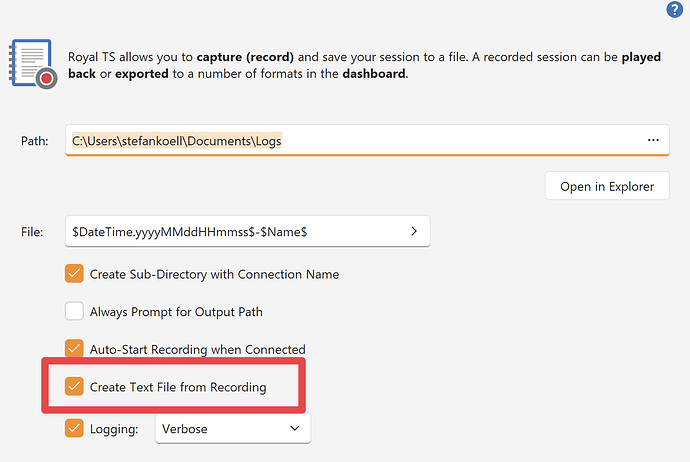The image size is (690, 462).
Task: Uncheck Create Text File from Recording checkbox
Action: [74, 386]
